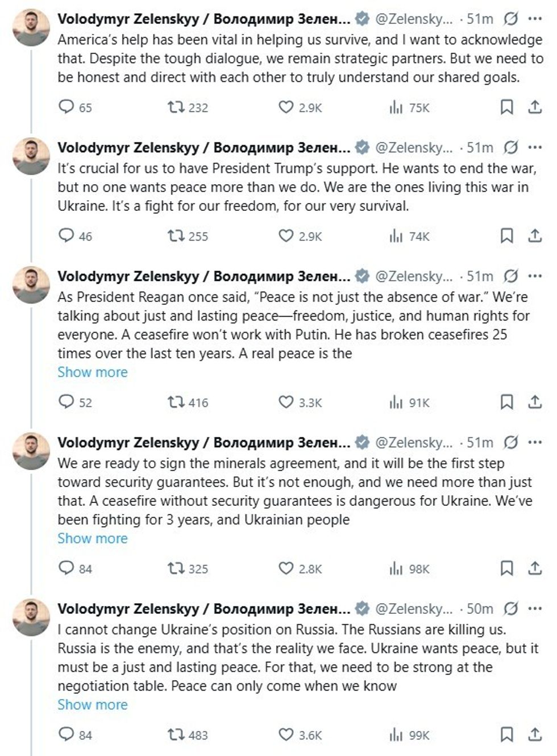Image resolution: width=557 pixels, height=756 pixels.
Task: View analytics of the 75K views tweet
Action: tap(396, 107)
